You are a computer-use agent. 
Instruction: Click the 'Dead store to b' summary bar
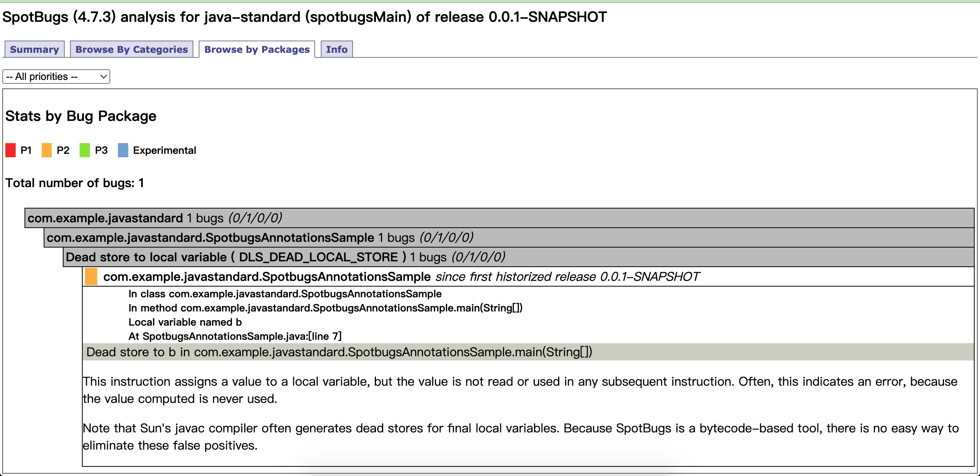pyautogui.click(x=339, y=352)
